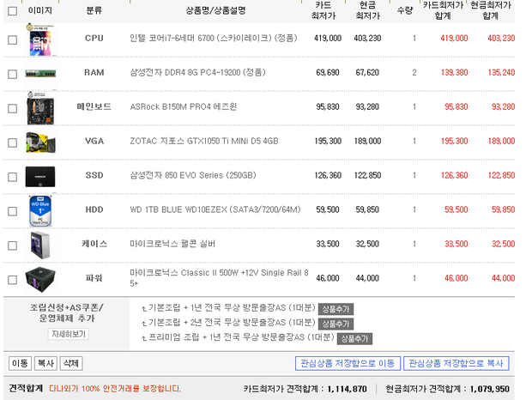
Task: Open product link ASRock B150M PRO4
Action: (x=184, y=106)
